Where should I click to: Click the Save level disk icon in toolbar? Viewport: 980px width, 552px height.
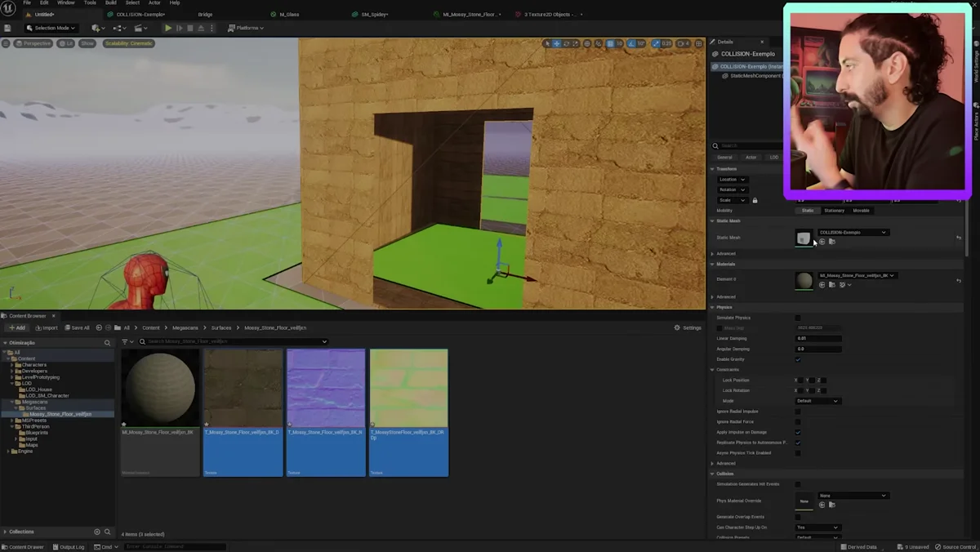pos(7,28)
